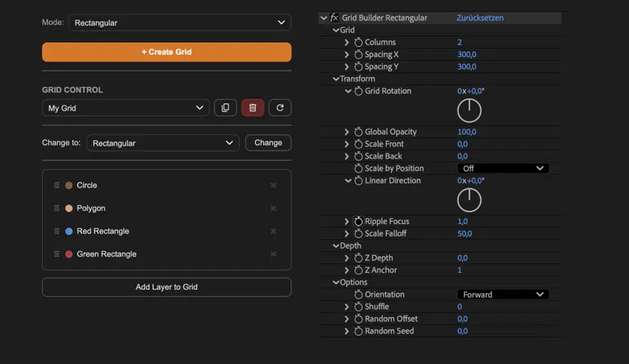Click the Zurücksetzen reset link
This screenshot has height=364, width=629.
[x=480, y=17]
